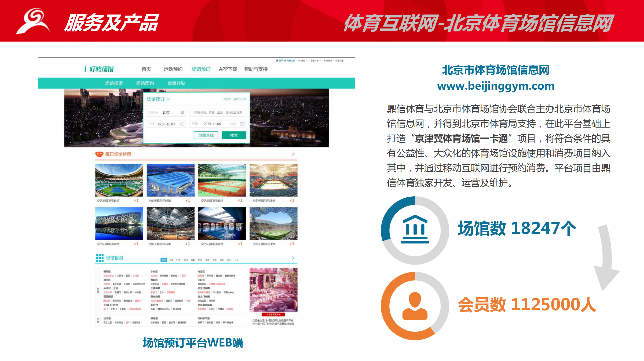Click the 会员数 1125000人 statistic text
The width and height of the screenshot is (644, 361).
[x=527, y=305]
